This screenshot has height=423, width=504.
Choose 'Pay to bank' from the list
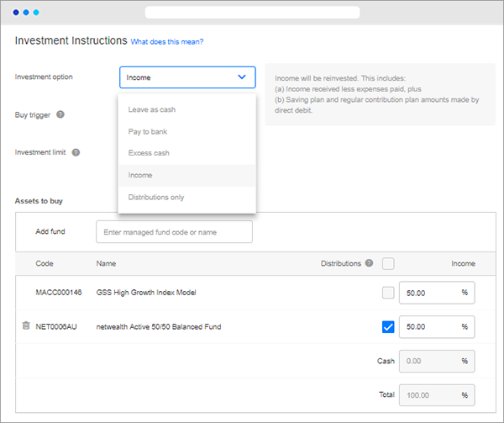click(148, 131)
